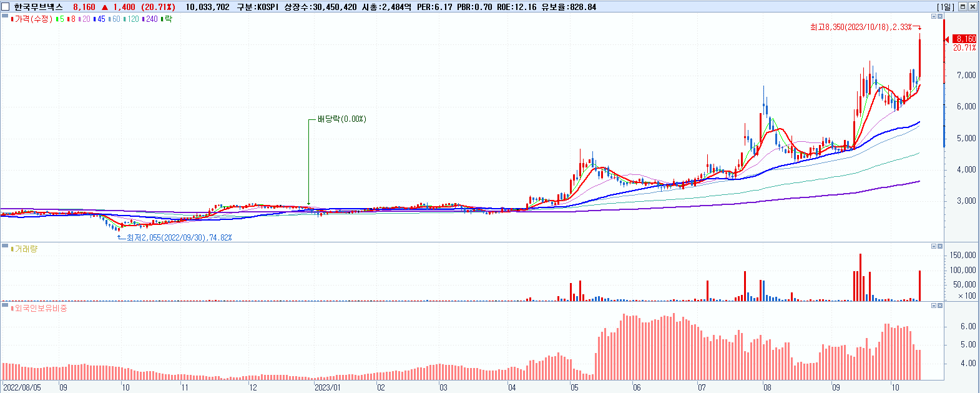The image size is (980, 393).
Task: Click the 최고8,350(2023/10/18) high marker
Action: click(860, 27)
